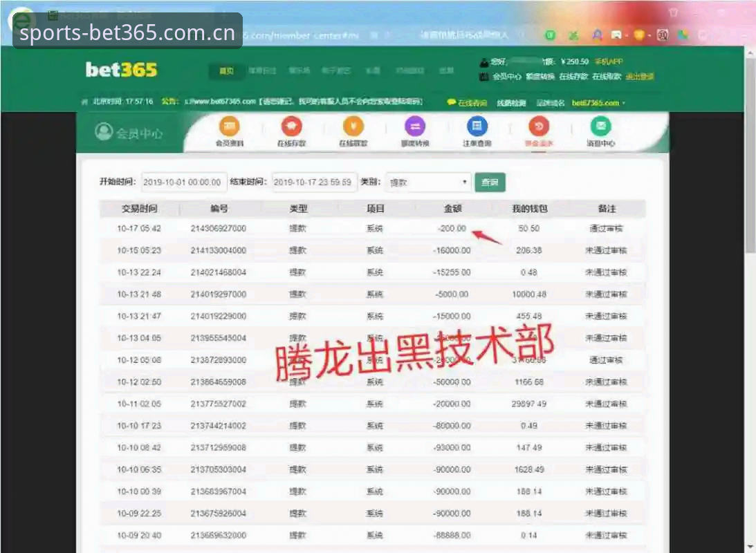
Task: Click the purple extension icon in browser toolbar
Action: coord(598,35)
